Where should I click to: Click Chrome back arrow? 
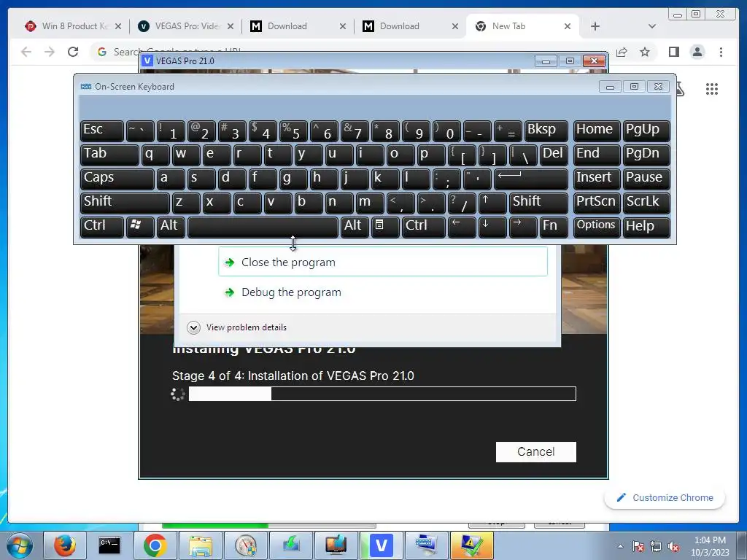click(26, 52)
